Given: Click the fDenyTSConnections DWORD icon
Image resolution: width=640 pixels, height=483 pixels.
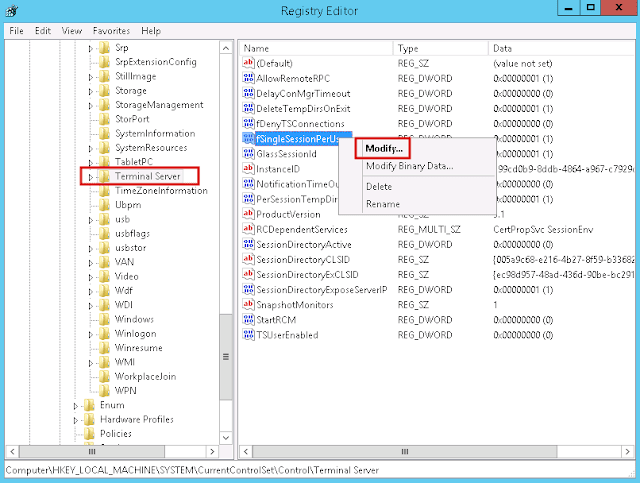Looking at the screenshot, I should pyautogui.click(x=248, y=123).
